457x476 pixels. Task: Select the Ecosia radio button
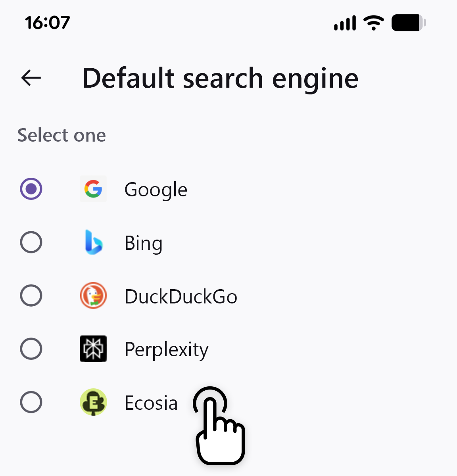click(x=31, y=402)
